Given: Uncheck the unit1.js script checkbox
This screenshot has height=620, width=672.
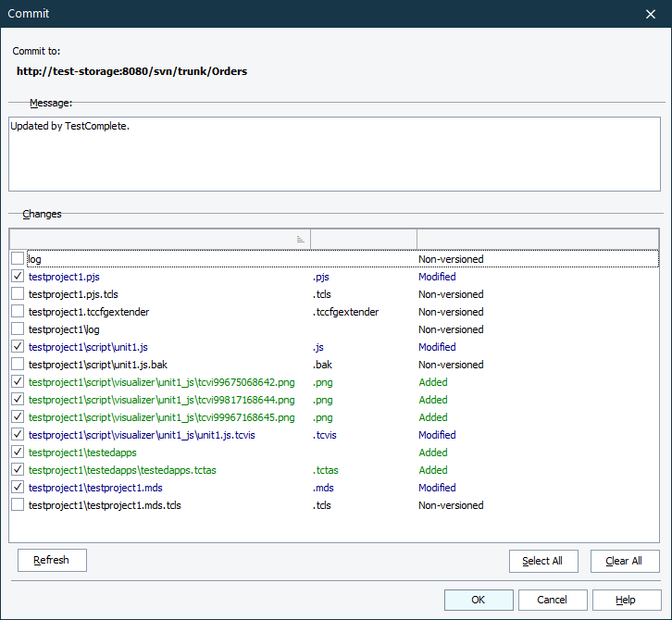Looking at the screenshot, I should click(x=18, y=347).
